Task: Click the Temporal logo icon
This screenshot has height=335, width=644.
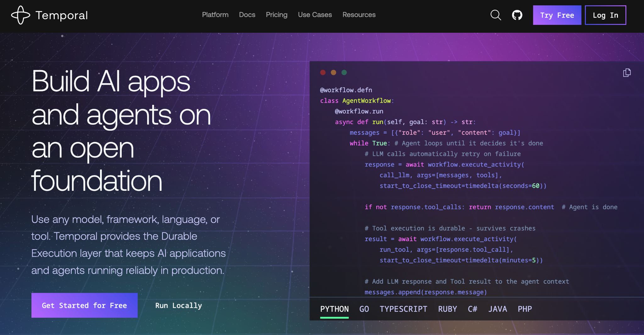Action: pyautogui.click(x=21, y=15)
